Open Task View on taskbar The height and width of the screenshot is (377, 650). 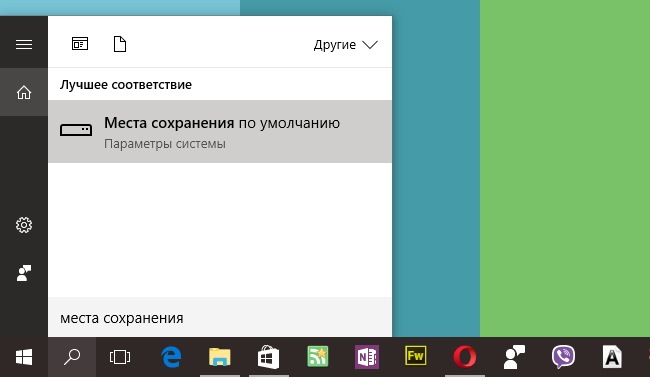tap(120, 357)
